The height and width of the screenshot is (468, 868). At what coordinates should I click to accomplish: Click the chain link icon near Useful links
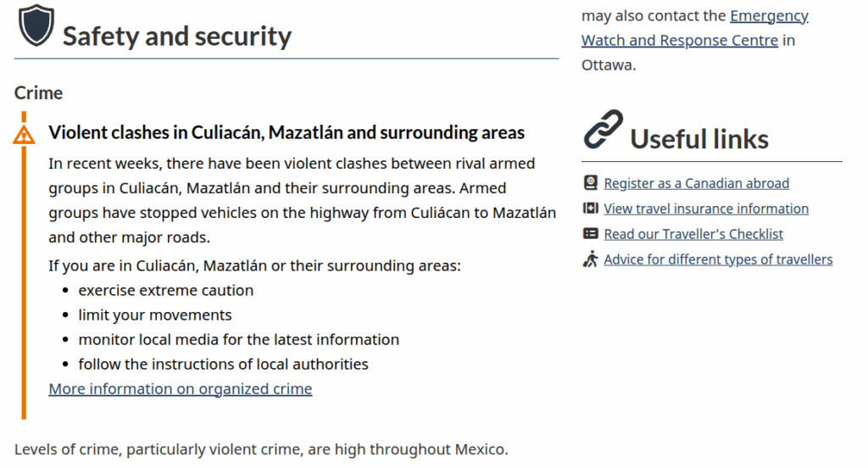604,129
